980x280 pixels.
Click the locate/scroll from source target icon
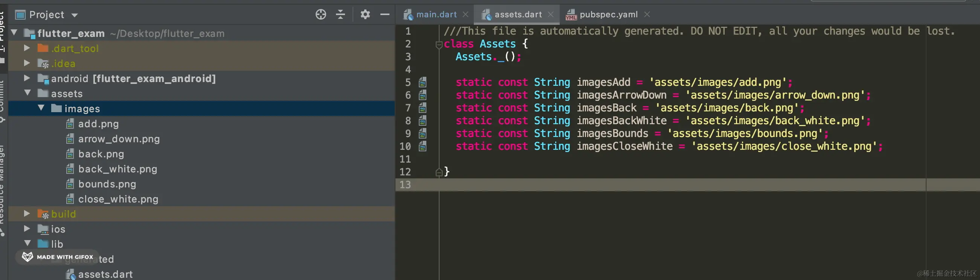click(321, 14)
